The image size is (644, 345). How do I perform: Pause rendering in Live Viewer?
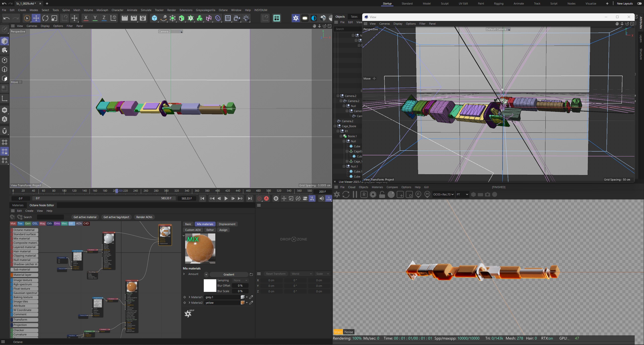[355, 195]
